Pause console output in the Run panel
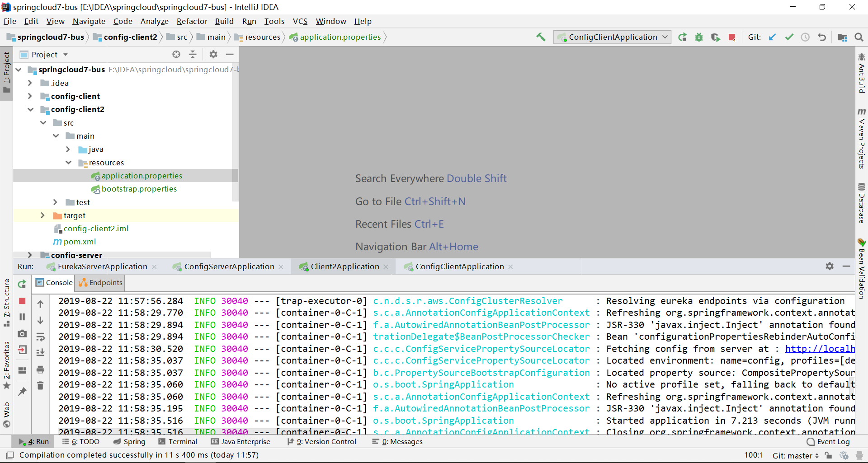The image size is (868, 463). coord(22,317)
